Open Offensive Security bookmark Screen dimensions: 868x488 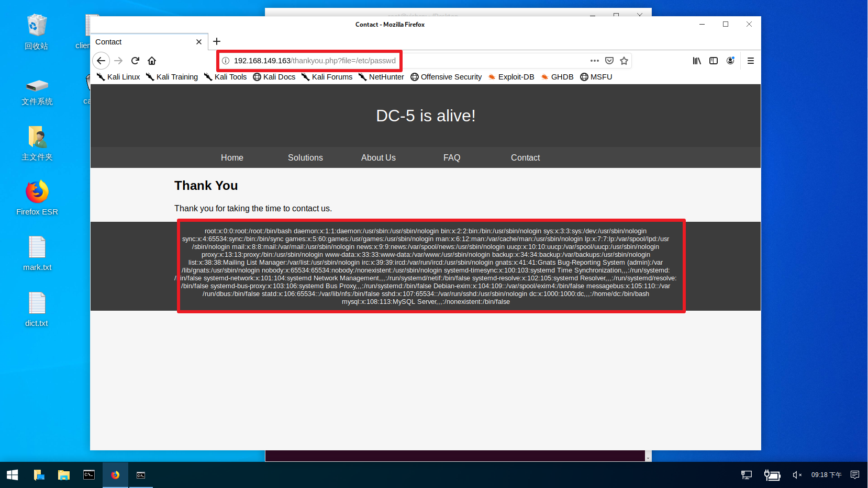[446, 77]
